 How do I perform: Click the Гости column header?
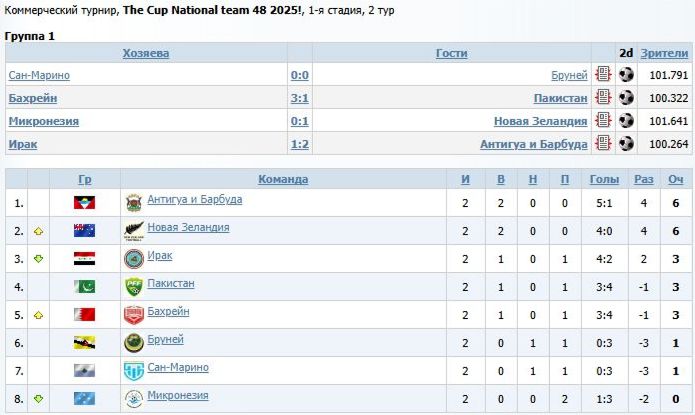(452, 53)
